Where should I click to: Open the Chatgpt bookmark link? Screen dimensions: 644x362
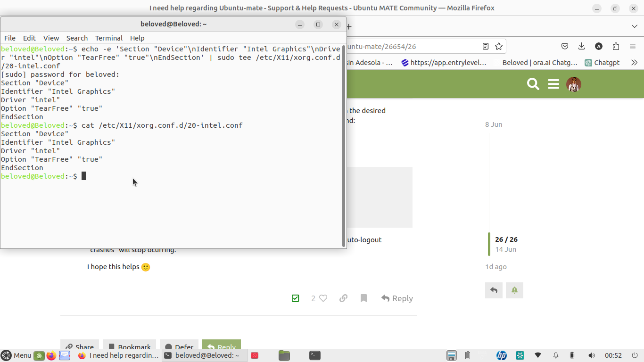[x=602, y=63]
